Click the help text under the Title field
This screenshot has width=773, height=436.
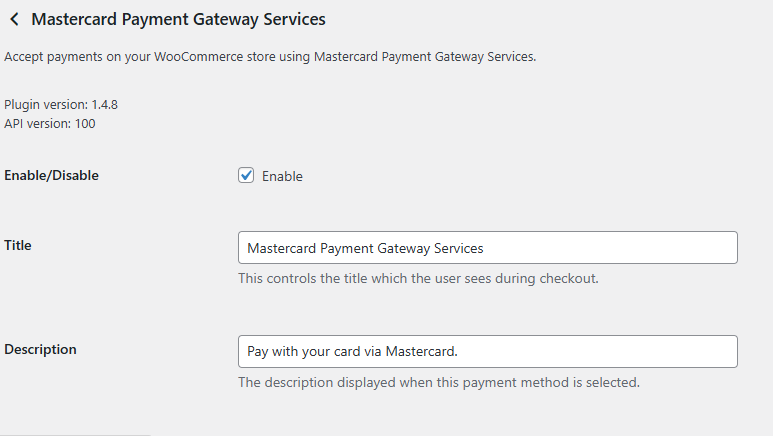point(418,278)
